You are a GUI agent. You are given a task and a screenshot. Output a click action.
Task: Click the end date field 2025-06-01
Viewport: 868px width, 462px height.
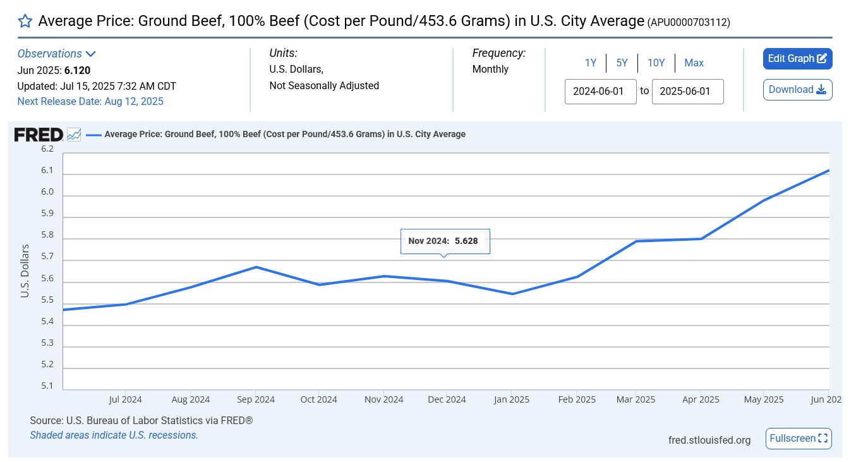(x=687, y=92)
